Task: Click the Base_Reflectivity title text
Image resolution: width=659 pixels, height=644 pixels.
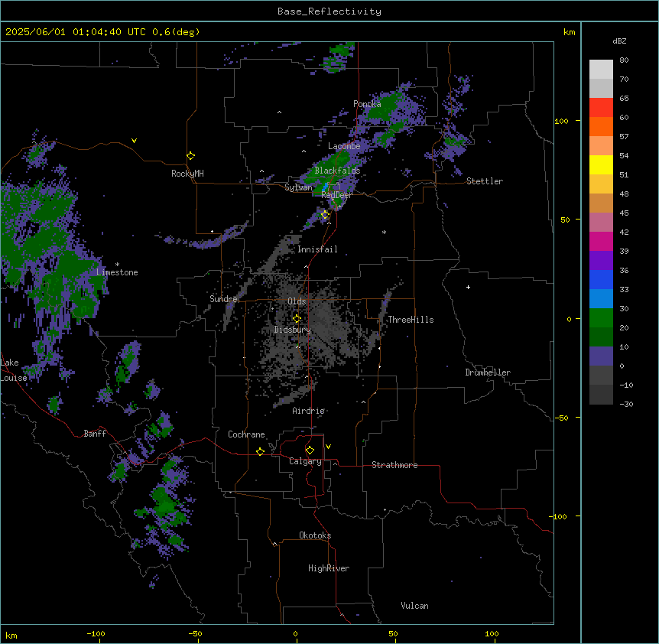Action: tap(329, 11)
